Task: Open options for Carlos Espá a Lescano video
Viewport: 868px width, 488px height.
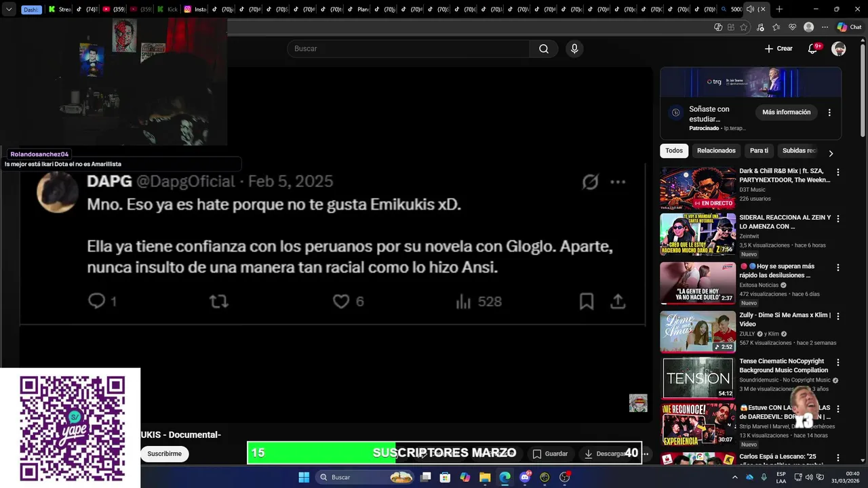Action: tap(837, 457)
